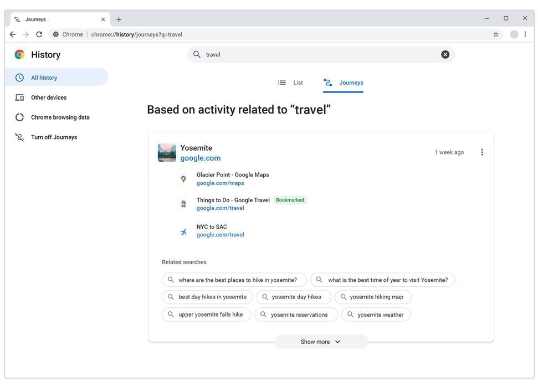Click the 'upper yosemite falls hike' chip
538x392 pixels.
pos(206,314)
